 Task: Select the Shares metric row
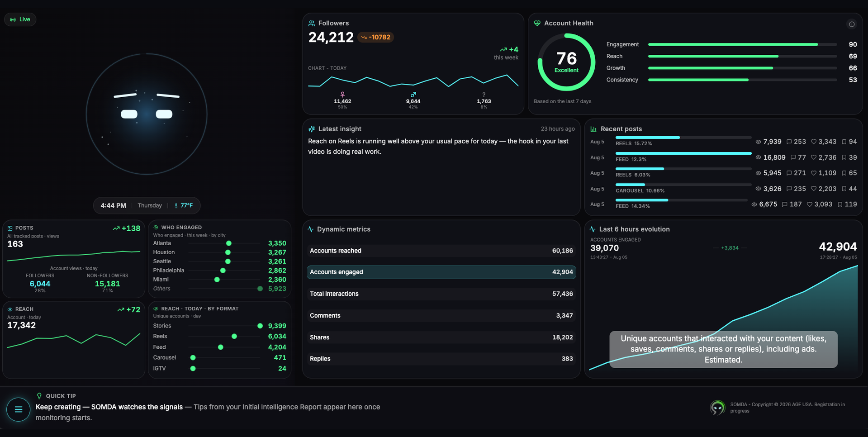(x=441, y=337)
